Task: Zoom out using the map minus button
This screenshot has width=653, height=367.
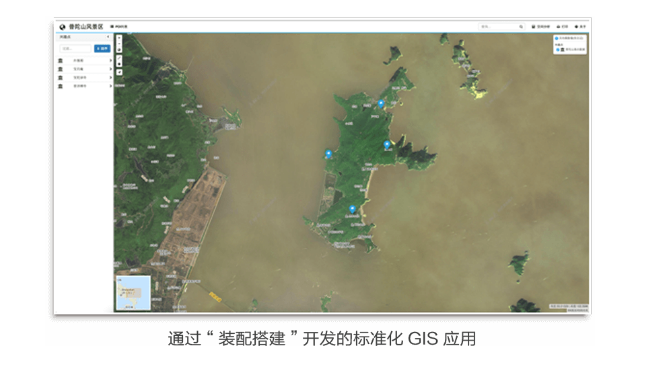Action: point(119,44)
